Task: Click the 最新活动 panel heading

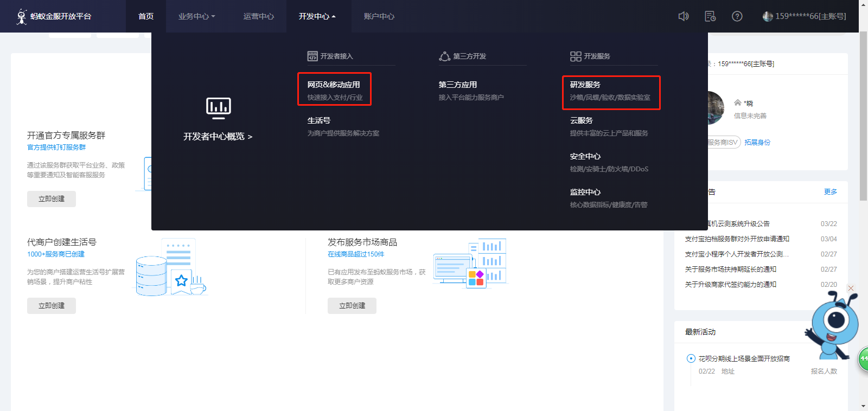Action: click(x=700, y=332)
